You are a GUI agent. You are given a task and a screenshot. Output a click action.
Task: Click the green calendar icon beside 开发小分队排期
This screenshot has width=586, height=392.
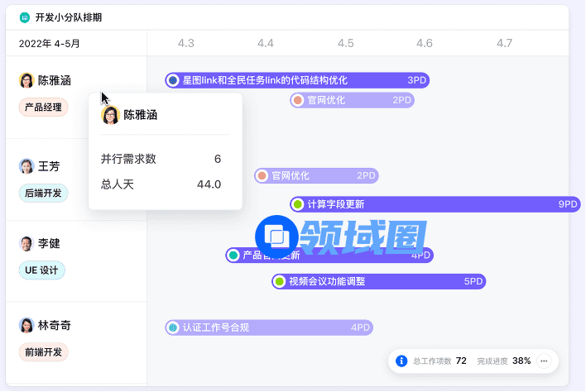pos(24,17)
